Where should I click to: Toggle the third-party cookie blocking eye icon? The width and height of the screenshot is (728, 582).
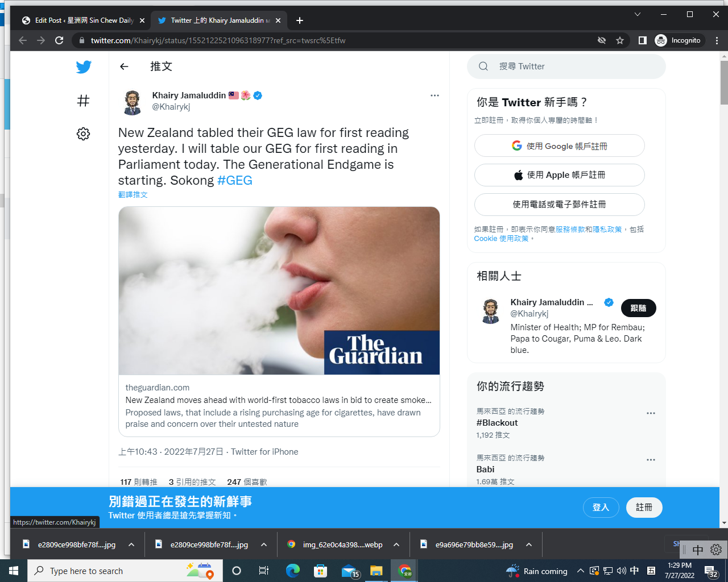point(602,40)
